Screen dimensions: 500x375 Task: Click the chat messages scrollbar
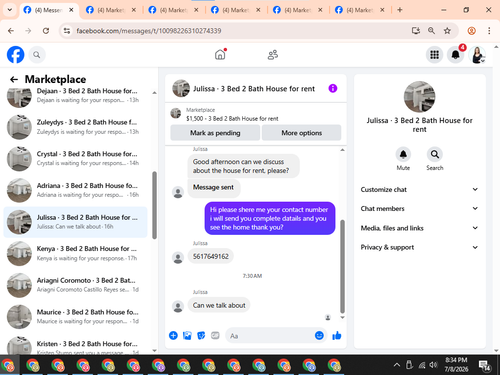[342, 266]
